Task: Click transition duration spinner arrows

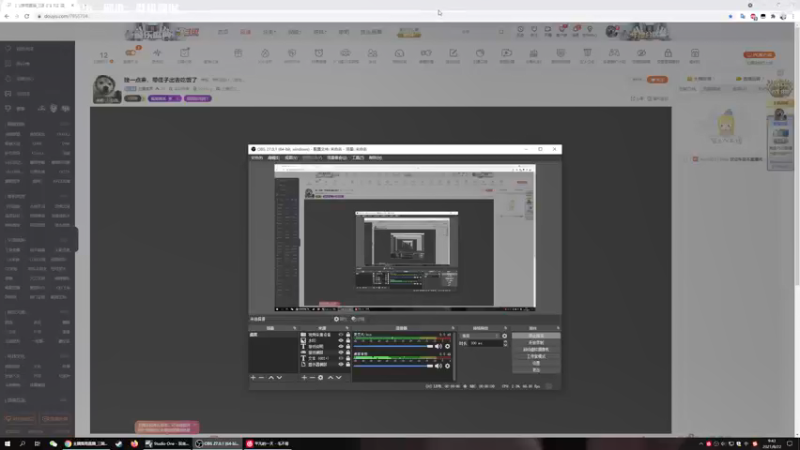Action: tap(505, 343)
